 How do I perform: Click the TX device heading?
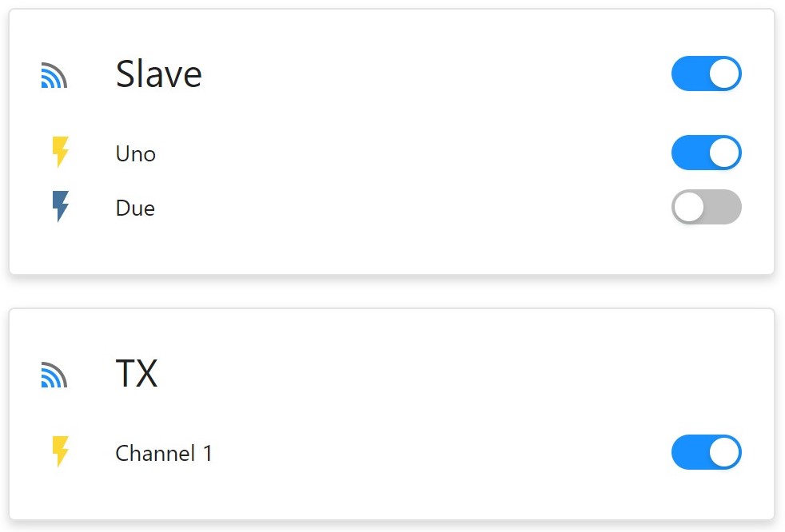tap(137, 373)
